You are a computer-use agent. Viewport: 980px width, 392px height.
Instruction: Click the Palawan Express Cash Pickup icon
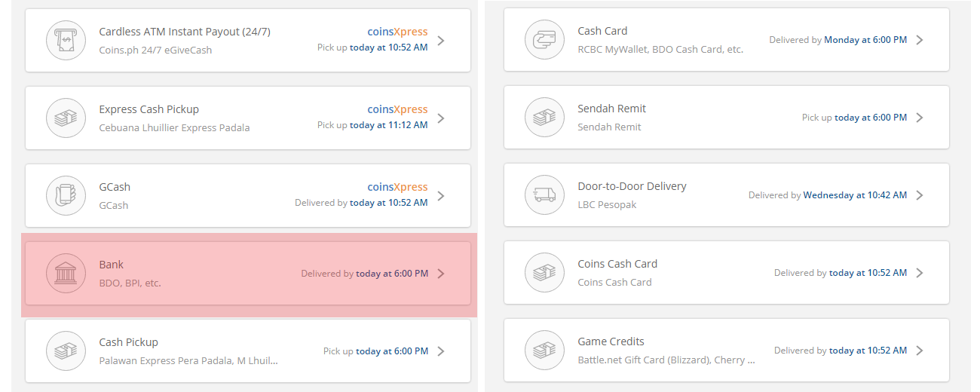[x=66, y=351]
